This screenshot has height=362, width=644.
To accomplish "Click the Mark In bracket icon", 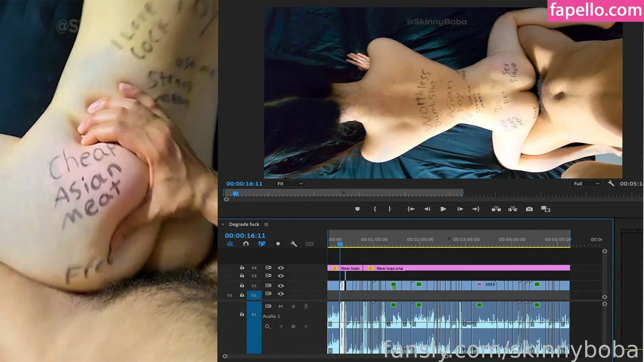I will (375, 209).
